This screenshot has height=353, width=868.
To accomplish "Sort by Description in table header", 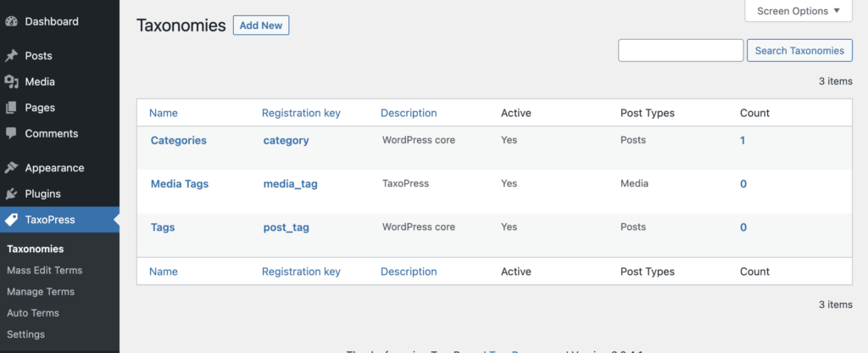I will pos(409,113).
